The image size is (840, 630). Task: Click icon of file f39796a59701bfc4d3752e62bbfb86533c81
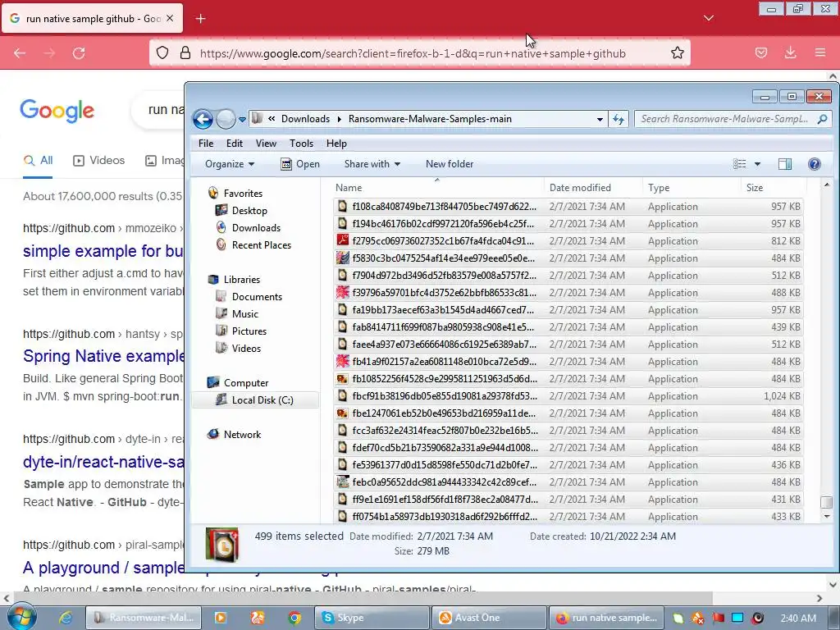[342, 293]
